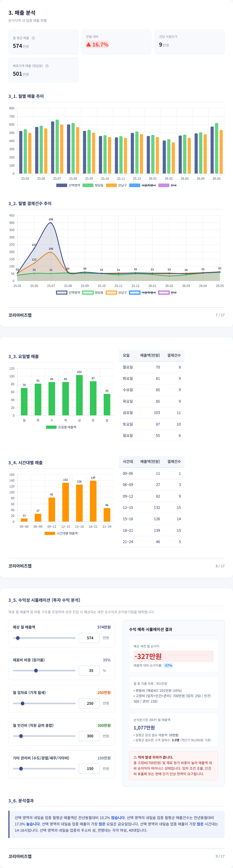233x868 pixels.
Task: Click the 09~12 row in the time table
Action: (x=152, y=496)
